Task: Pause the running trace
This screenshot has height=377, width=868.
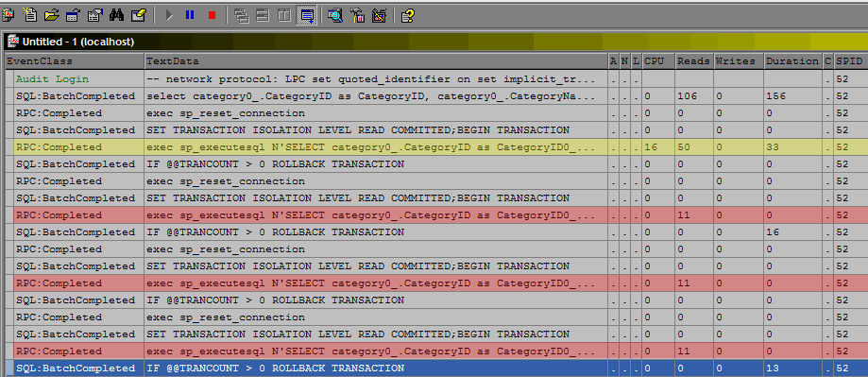Action: pyautogui.click(x=190, y=15)
